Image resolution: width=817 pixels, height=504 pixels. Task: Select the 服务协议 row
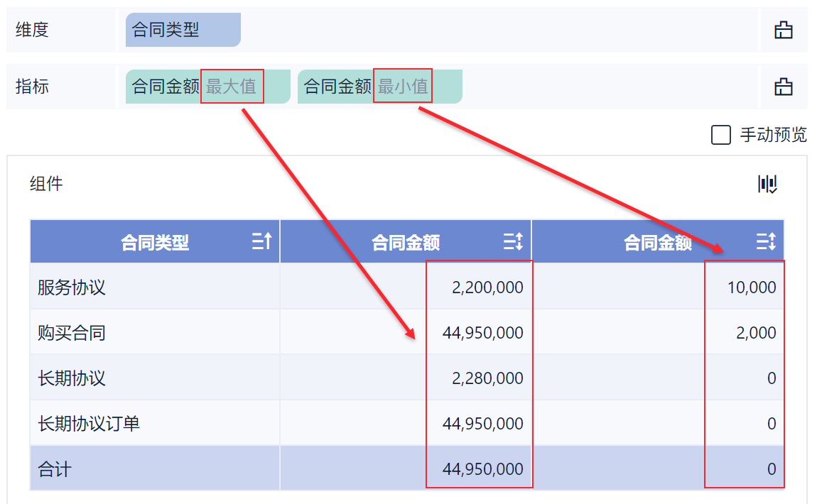[x=72, y=287]
